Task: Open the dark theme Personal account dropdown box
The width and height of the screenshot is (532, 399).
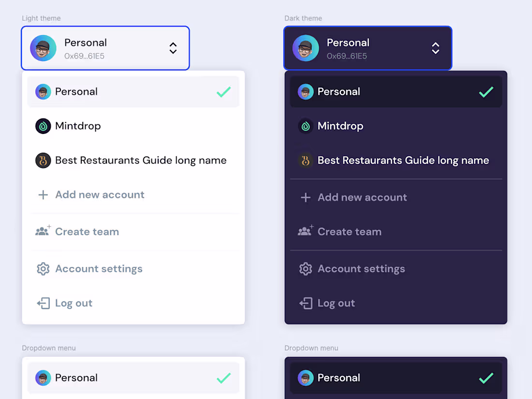Action: click(368, 48)
